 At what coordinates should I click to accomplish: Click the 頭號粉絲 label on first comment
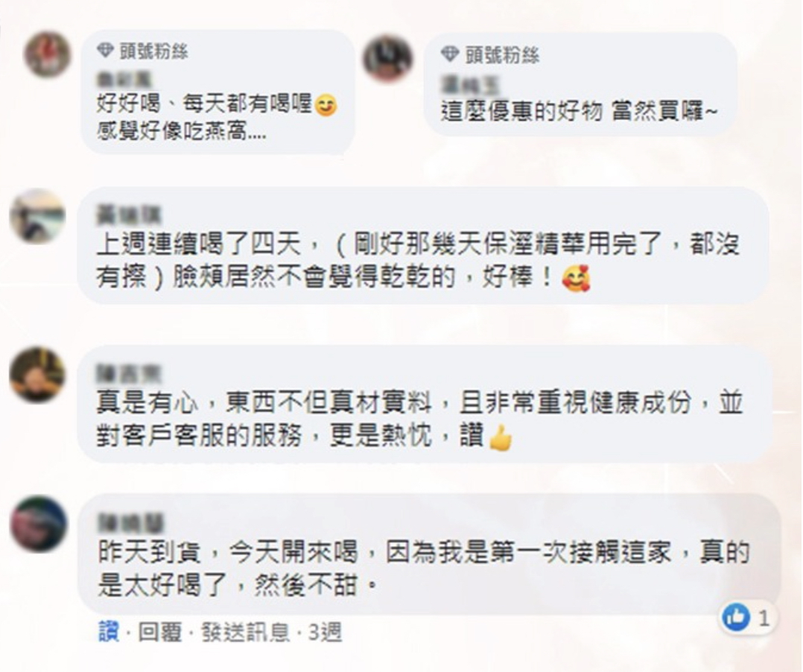(153, 51)
